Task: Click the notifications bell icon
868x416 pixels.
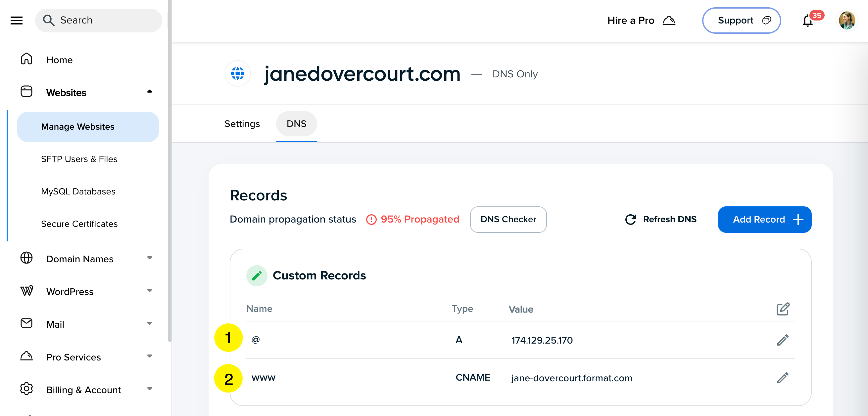Action: [808, 21]
